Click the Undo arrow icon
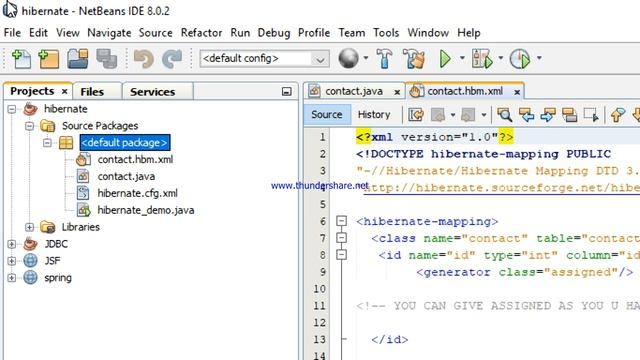640x360 pixels. [x=144, y=59]
